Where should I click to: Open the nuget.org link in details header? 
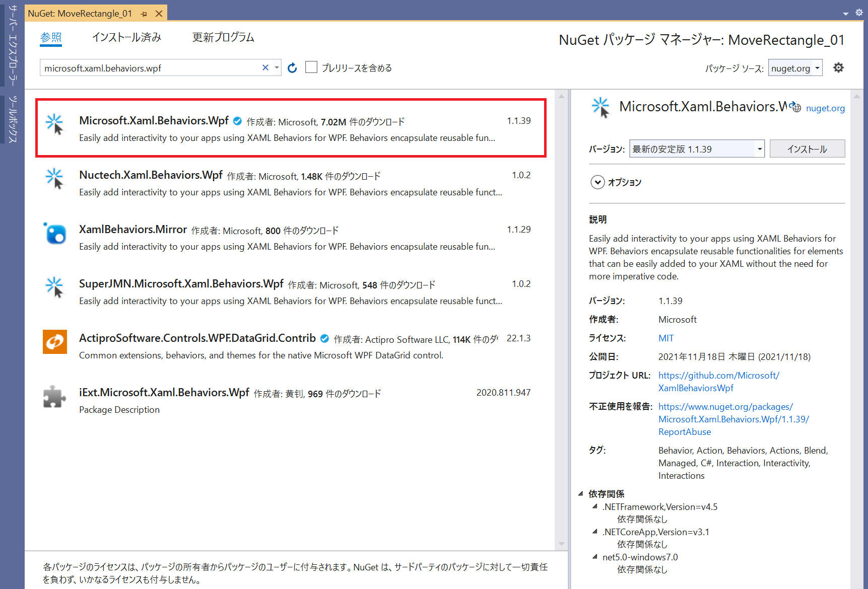coord(825,108)
